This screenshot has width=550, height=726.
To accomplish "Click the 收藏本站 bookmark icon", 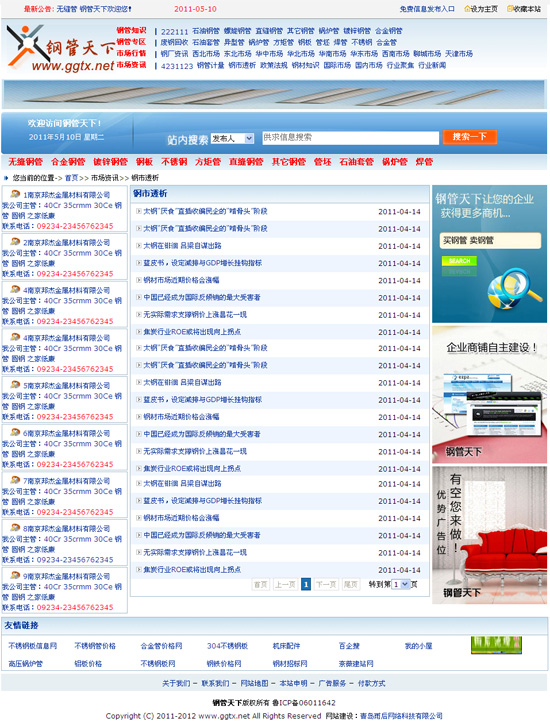I will 510,9.
